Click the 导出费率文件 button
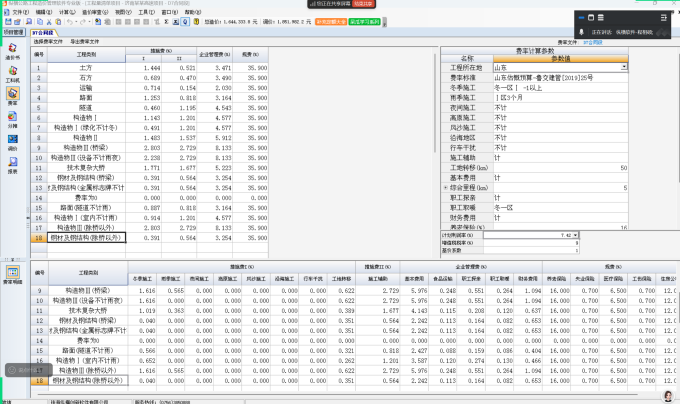The image size is (680, 404). 85,42
